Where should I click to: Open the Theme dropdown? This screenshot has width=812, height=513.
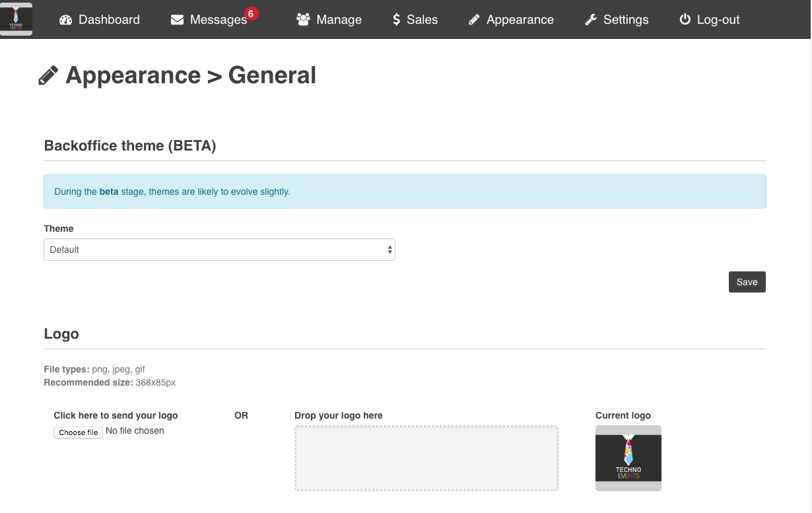(x=219, y=250)
